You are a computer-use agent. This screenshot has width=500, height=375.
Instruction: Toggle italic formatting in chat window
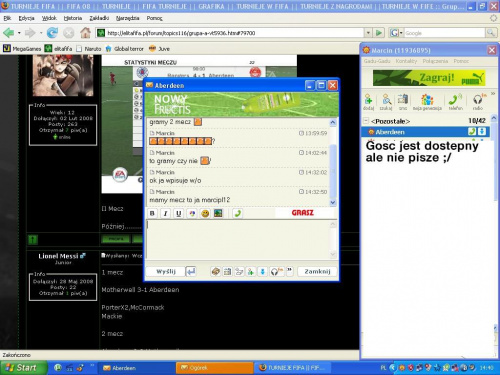click(x=165, y=213)
